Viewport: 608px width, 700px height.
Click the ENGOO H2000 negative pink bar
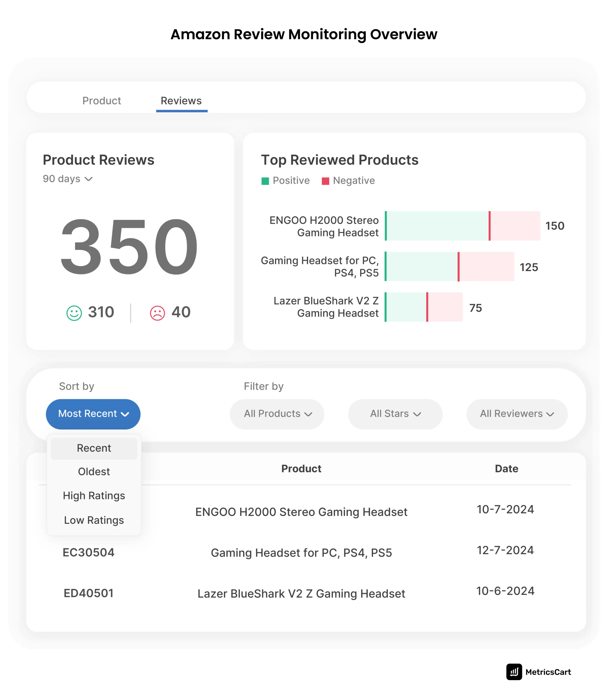point(515,226)
